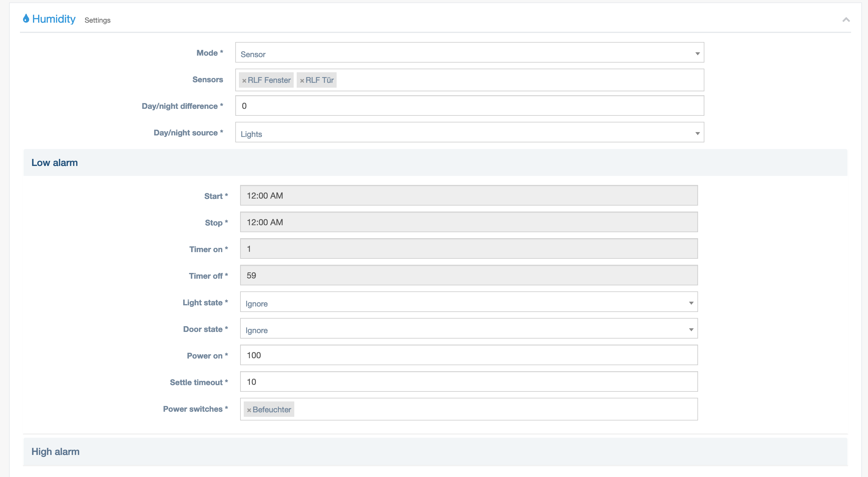Click the Humidity water drop icon
Image resolution: width=868 pixels, height=477 pixels.
point(26,18)
